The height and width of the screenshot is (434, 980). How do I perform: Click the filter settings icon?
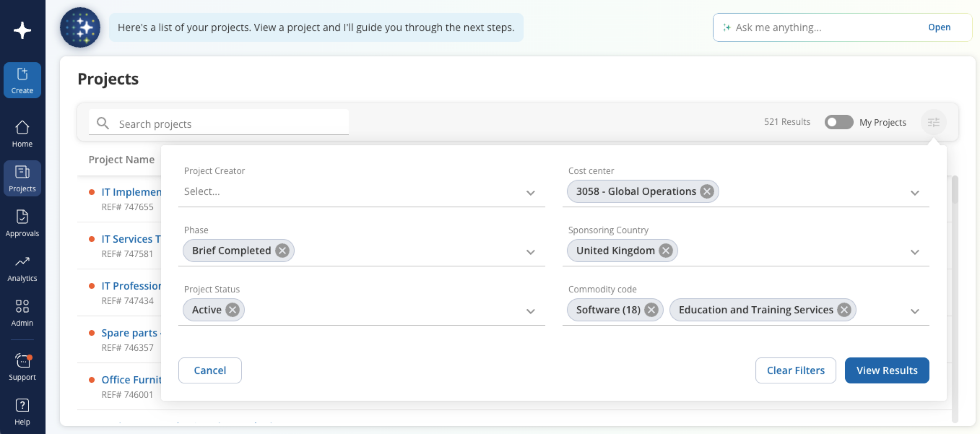(934, 122)
